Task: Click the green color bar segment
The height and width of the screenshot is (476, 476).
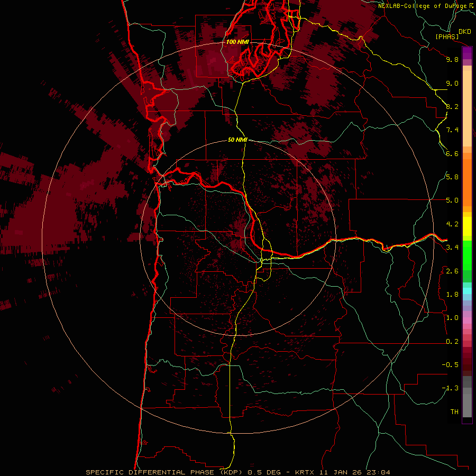Action: (x=467, y=255)
